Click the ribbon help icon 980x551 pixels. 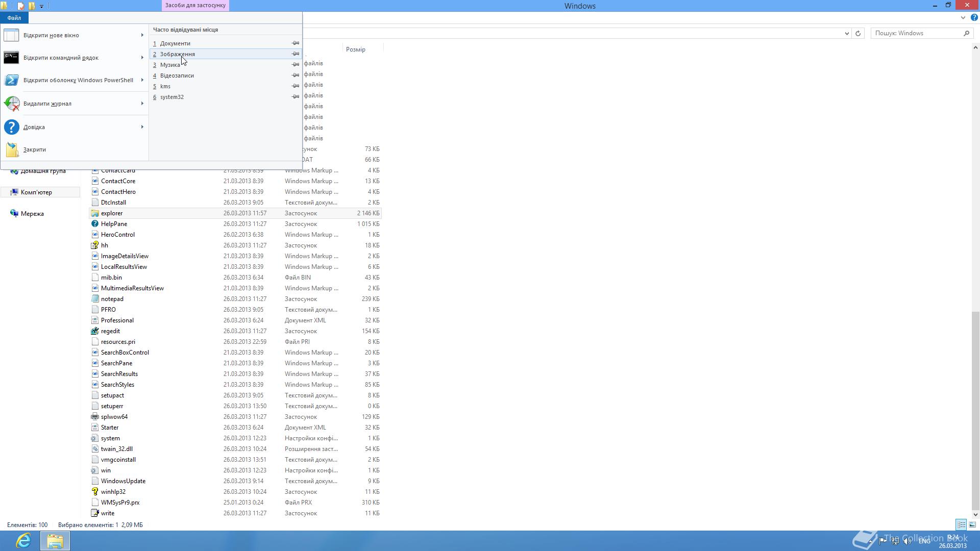pyautogui.click(x=974, y=18)
